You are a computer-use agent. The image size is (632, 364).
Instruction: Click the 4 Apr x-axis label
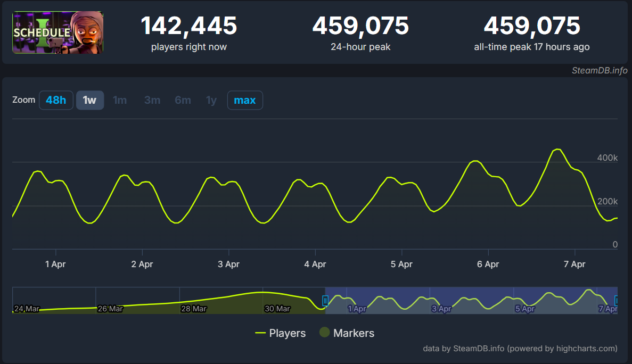click(315, 264)
